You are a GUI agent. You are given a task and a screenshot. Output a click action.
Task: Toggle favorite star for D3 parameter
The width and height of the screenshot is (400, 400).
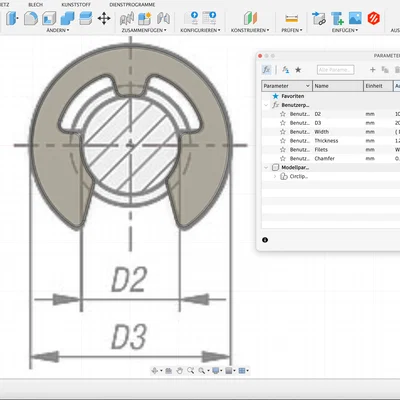pyautogui.click(x=283, y=123)
